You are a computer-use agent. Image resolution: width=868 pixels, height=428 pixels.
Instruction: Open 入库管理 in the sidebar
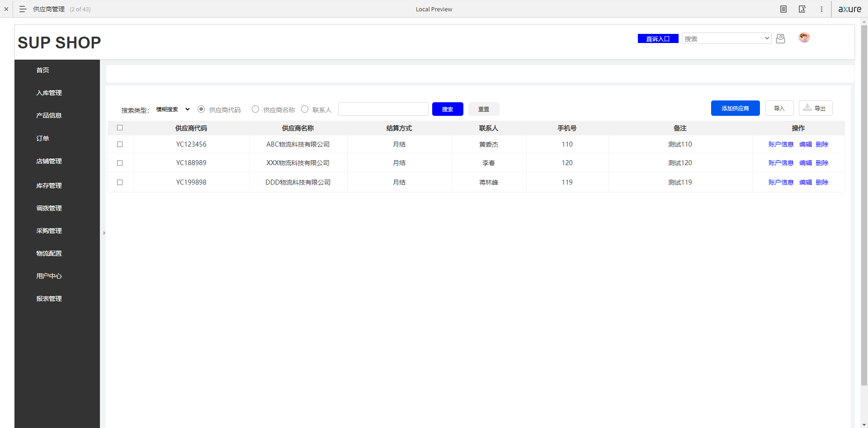point(49,93)
